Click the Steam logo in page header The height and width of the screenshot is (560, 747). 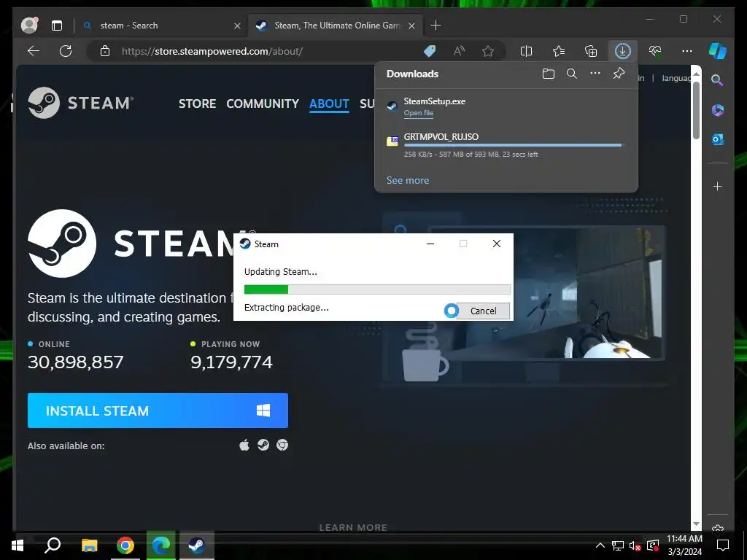pos(80,103)
